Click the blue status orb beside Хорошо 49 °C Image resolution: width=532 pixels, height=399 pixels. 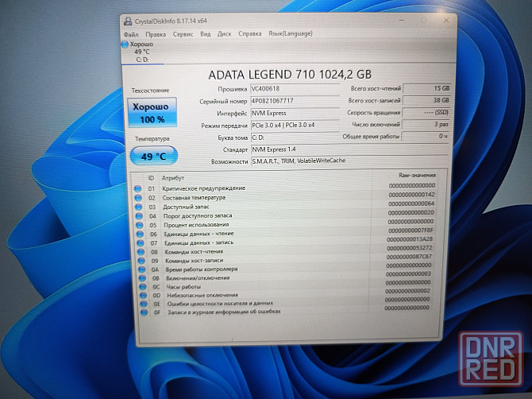click(125, 45)
